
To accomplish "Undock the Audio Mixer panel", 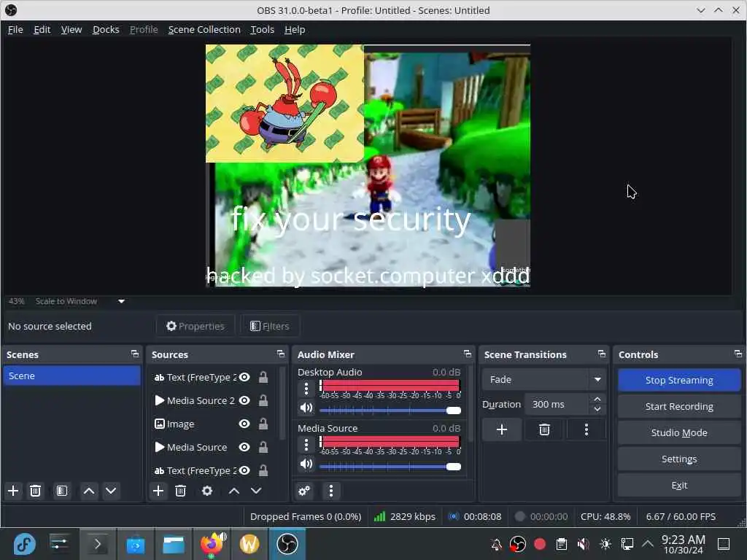I will [x=468, y=354].
